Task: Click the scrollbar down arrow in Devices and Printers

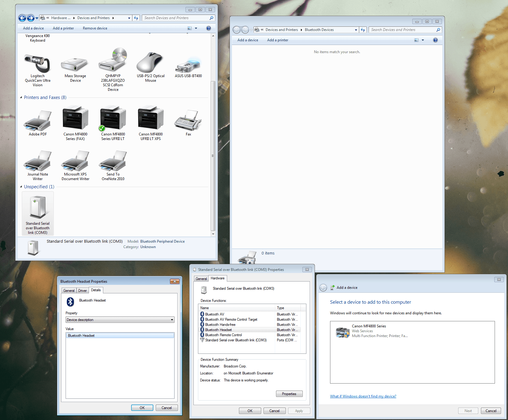Action: coord(213,234)
